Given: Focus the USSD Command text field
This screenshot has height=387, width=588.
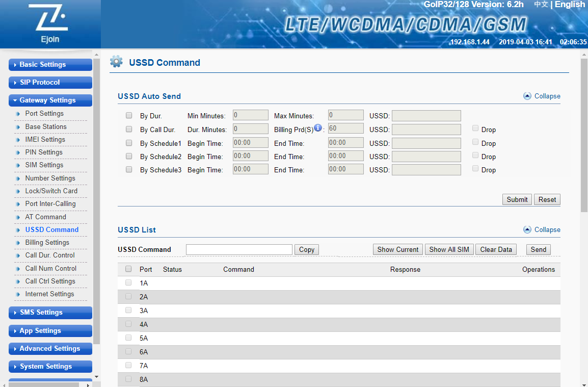Looking at the screenshot, I should pos(239,249).
